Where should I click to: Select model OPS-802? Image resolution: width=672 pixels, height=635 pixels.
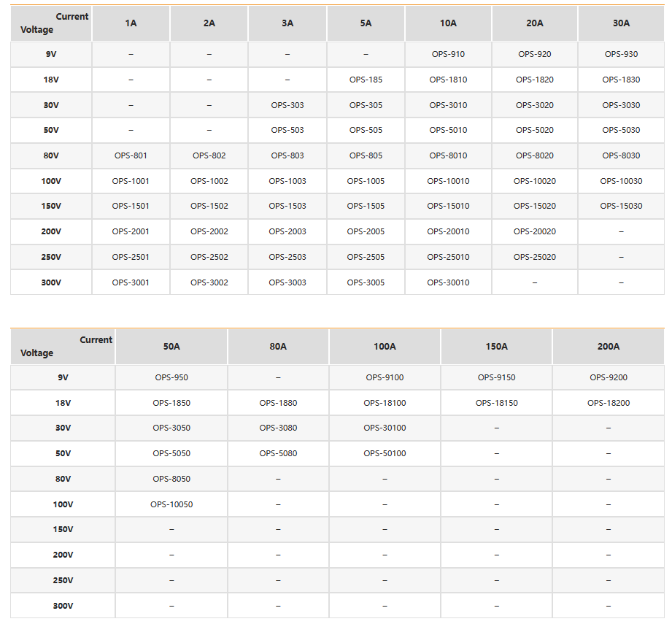209,155
